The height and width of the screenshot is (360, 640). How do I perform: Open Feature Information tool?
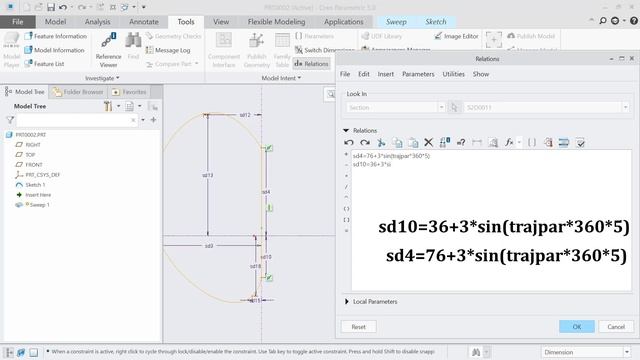pyautogui.click(x=56, y=36)
